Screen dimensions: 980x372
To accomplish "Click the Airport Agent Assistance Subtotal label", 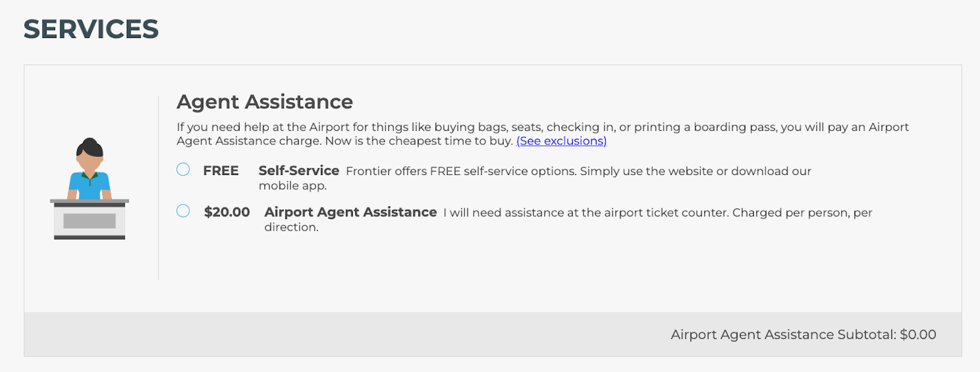I will 783,335.
